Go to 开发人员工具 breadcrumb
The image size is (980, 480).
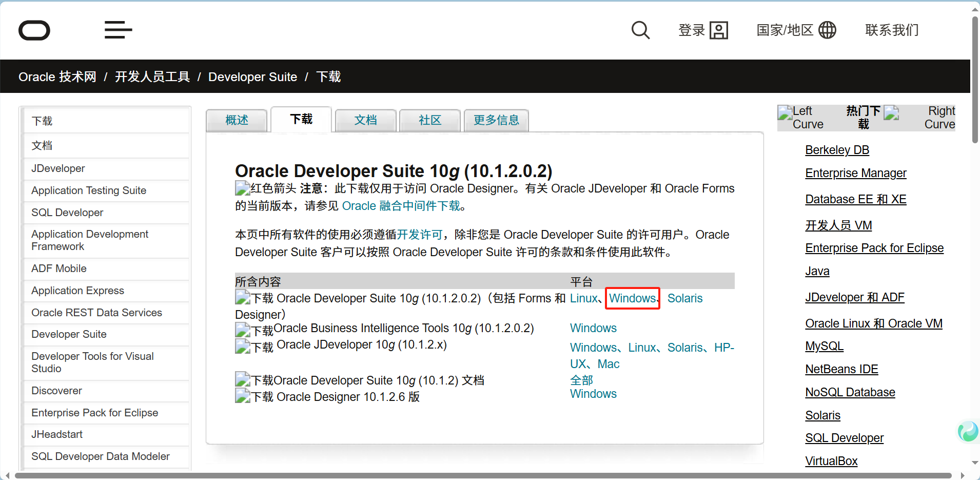152,76
